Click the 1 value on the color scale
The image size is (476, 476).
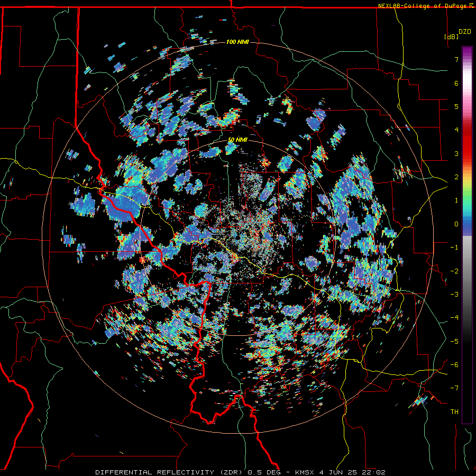[x=456, y=200]
